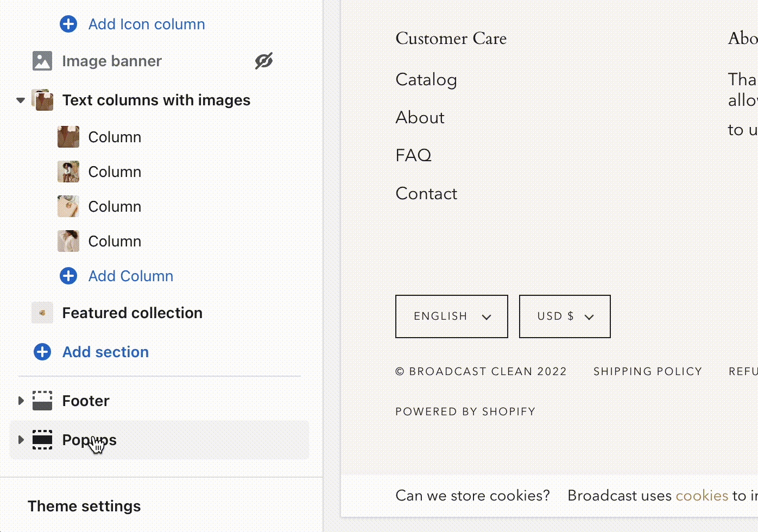The height and width of the screenshot is (532, 758).
Task: Click the Add section plus icon
Action: click(x=42, y=352)
